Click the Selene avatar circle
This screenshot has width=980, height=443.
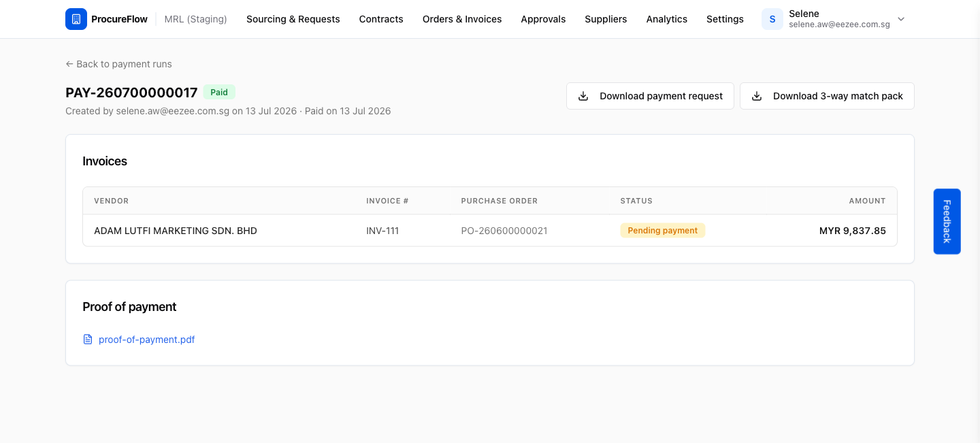[772, 19]
